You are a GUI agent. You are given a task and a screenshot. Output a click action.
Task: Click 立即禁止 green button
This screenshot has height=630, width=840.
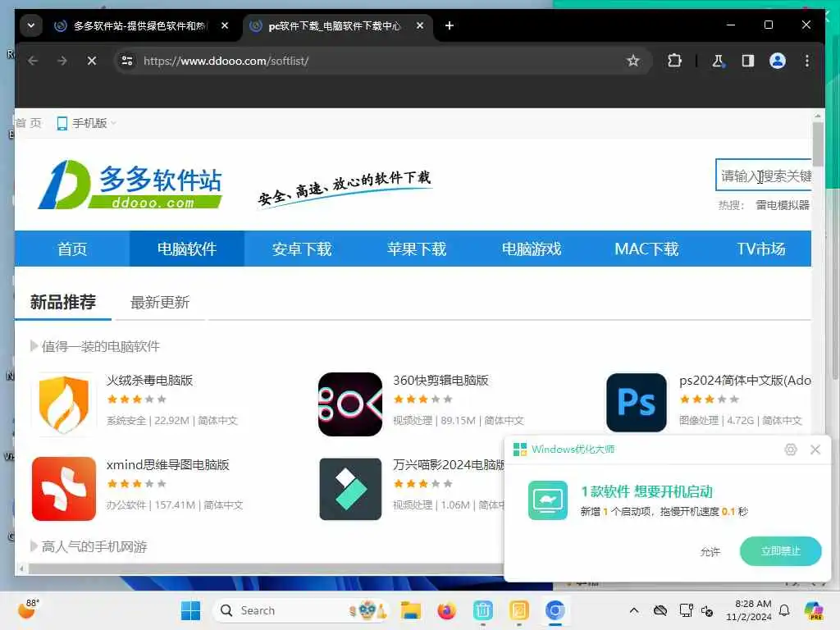[781, 550]
